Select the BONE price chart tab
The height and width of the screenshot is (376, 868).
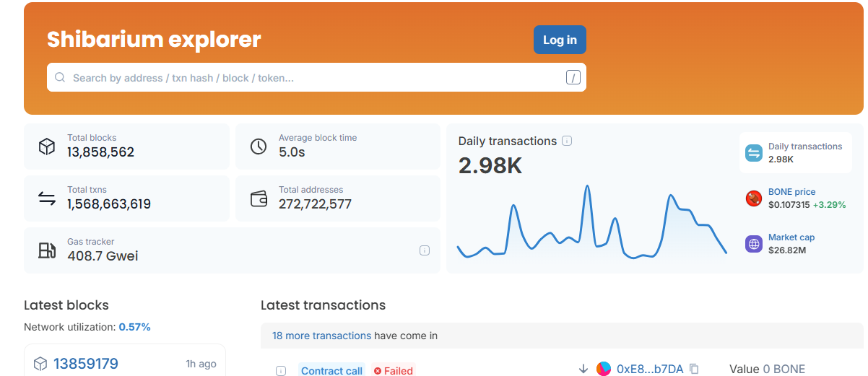pyautogui.click(x=795, y=198)
